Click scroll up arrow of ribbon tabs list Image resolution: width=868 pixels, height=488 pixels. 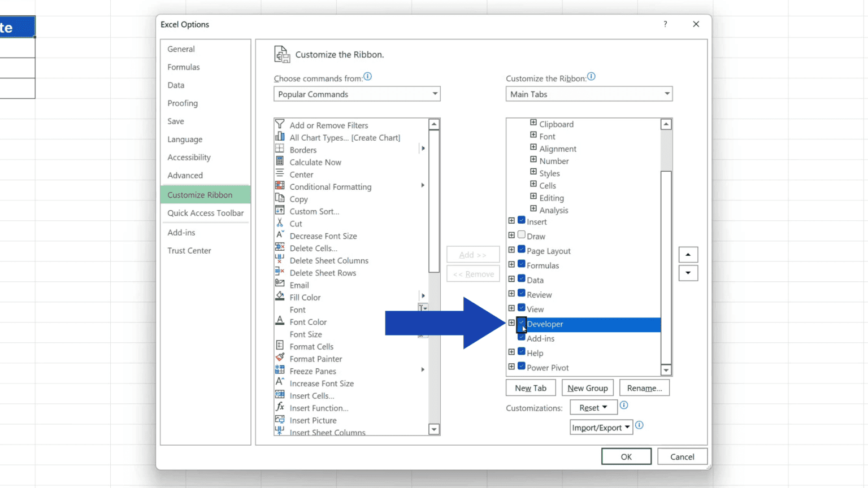pos(666,124)
